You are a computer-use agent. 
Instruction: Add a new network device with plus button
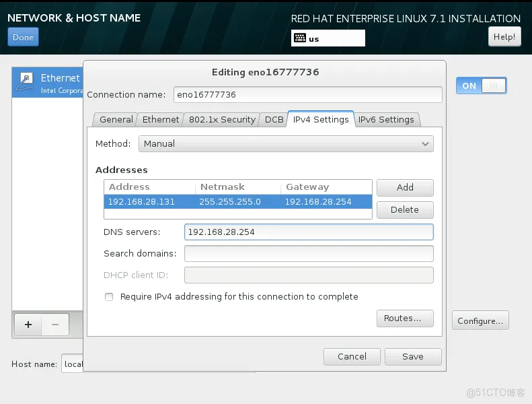coord(28,325)
